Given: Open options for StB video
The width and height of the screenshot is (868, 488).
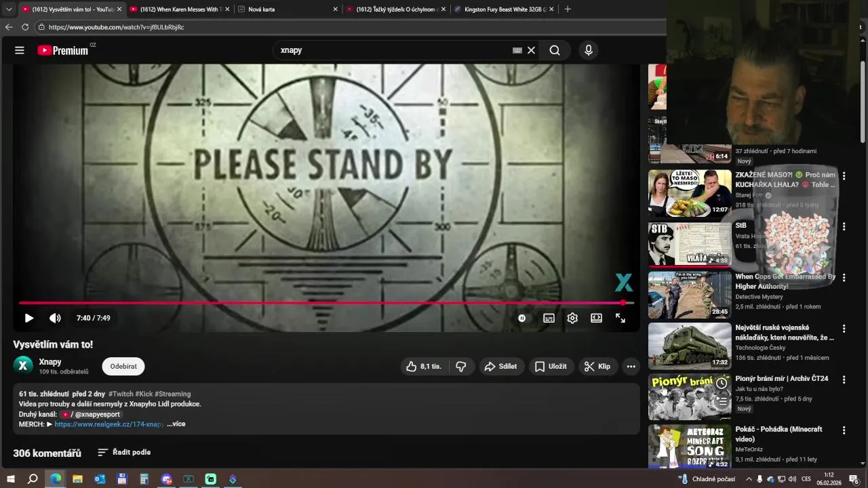Looking at the screenshot, I should 844,226.
